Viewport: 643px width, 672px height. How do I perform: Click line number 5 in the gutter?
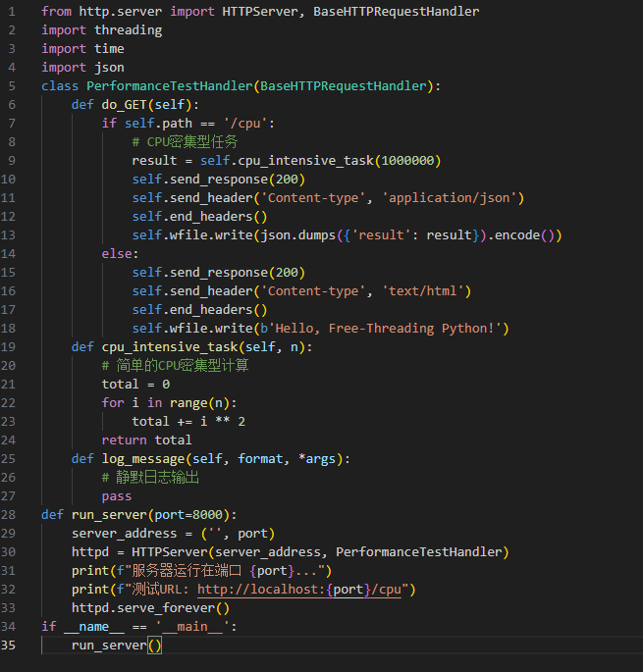tap(12, 85)
